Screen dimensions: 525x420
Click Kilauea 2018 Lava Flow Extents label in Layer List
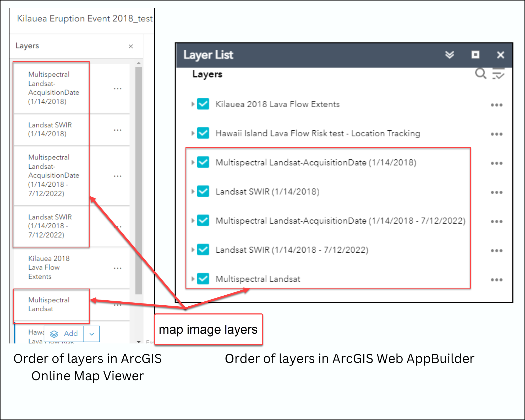coord(277,104)
